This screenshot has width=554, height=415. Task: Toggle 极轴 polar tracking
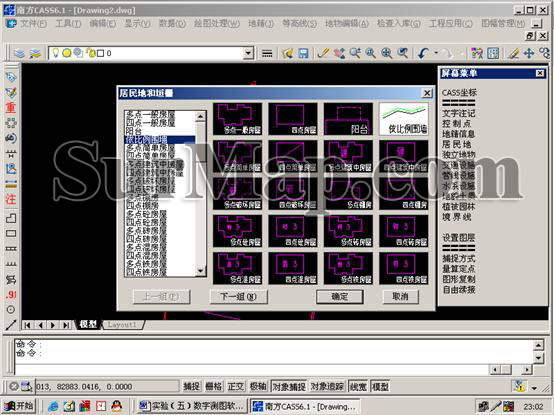(x=258, y=387)
